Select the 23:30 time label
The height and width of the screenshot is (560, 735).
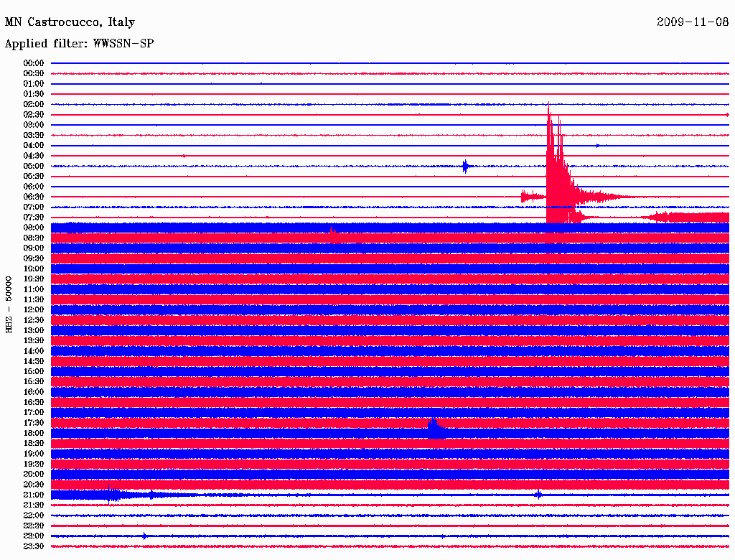[x=34, y=546]
